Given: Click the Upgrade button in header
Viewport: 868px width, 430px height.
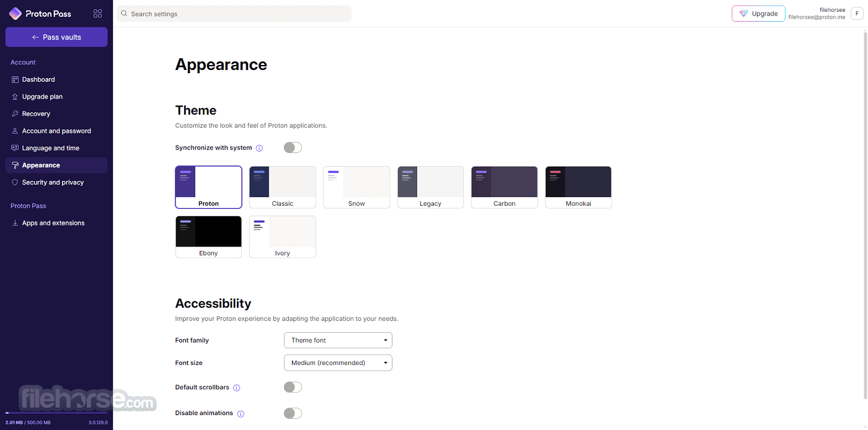Looking at the screenshot, I should pyautogui.click(x=758, y=14).
